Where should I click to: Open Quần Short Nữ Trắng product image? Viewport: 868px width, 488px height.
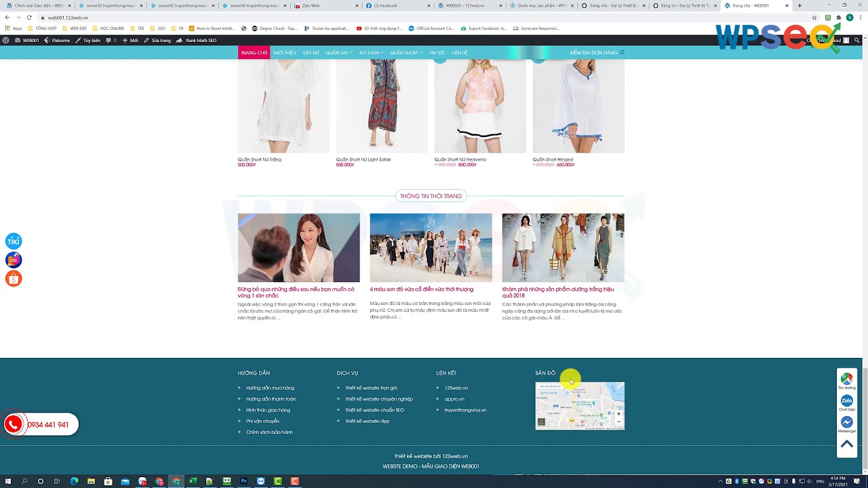(x=283, y=106)
